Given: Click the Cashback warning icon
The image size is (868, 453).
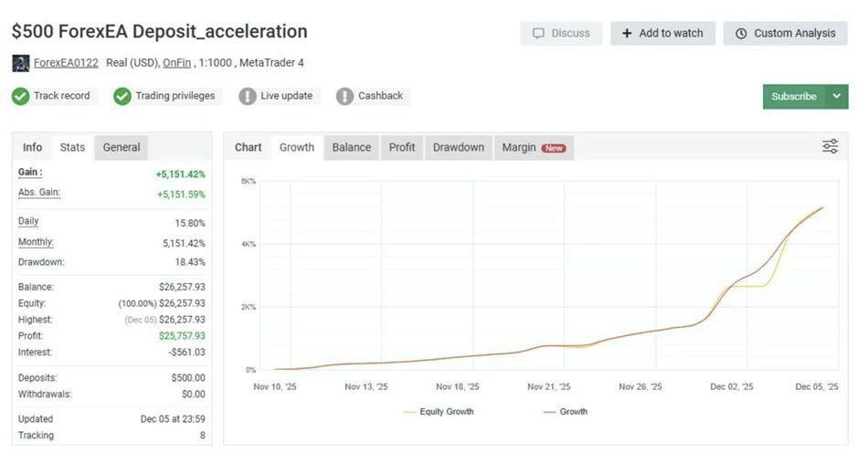Looking at the screenshot, I should tap(344, 96).
